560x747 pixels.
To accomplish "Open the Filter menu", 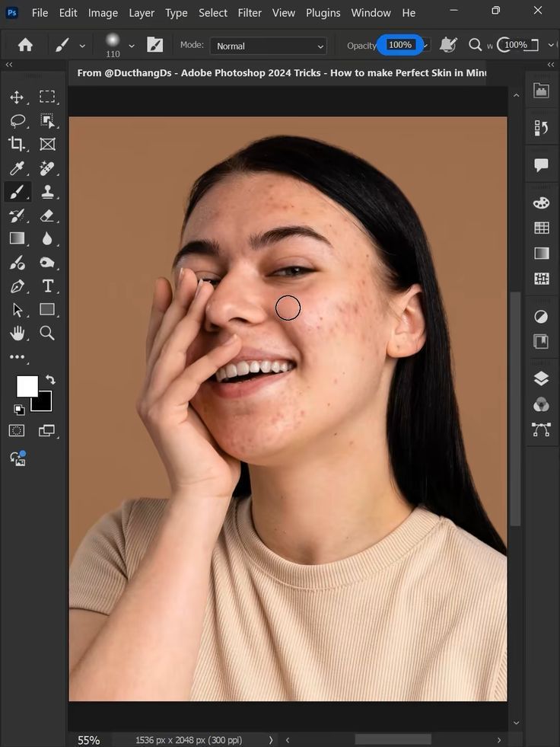I will click(250, 13).
